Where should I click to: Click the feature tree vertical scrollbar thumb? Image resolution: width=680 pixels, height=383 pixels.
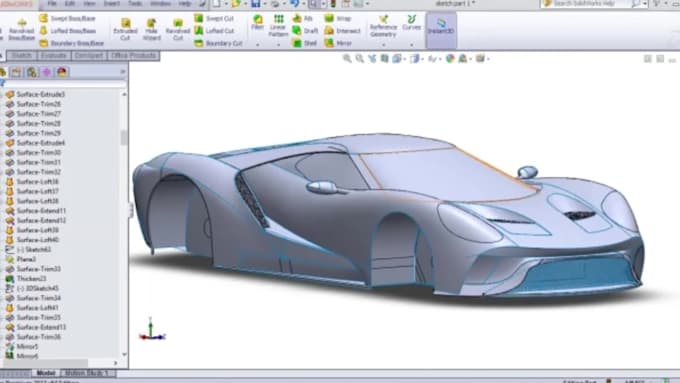click(x=124, y=137)
